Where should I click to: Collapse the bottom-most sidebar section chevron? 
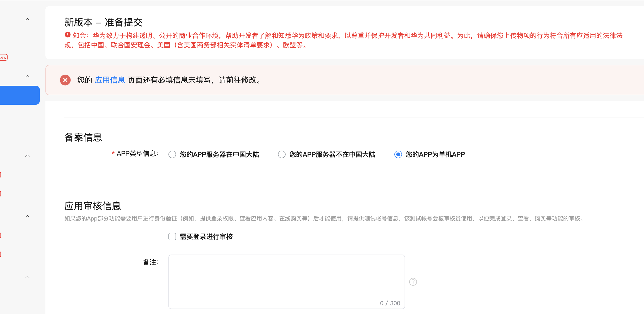click(27, 277)
